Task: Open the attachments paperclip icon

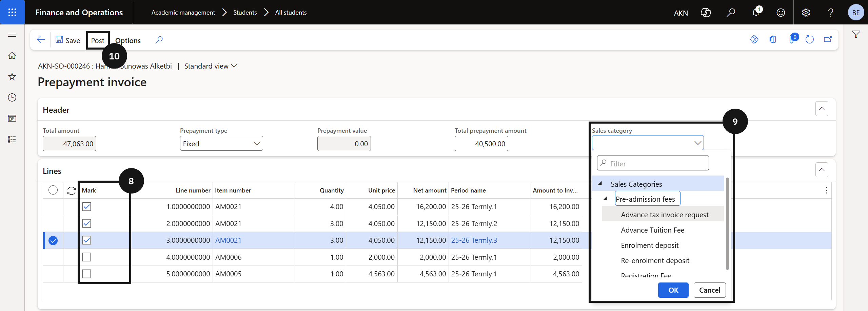Action: coord(792,39)
